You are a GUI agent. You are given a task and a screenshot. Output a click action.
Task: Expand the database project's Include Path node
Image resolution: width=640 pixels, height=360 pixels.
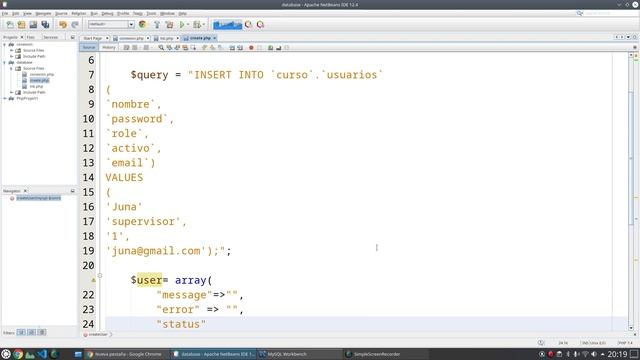[11, 92]
